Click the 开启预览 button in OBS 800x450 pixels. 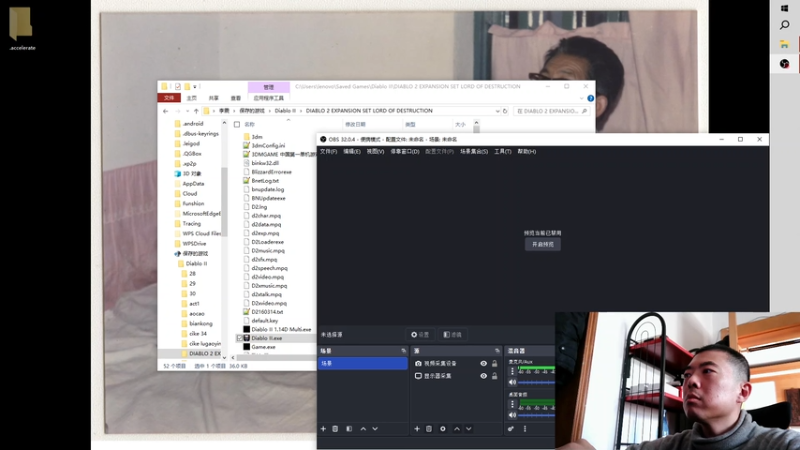543,244
